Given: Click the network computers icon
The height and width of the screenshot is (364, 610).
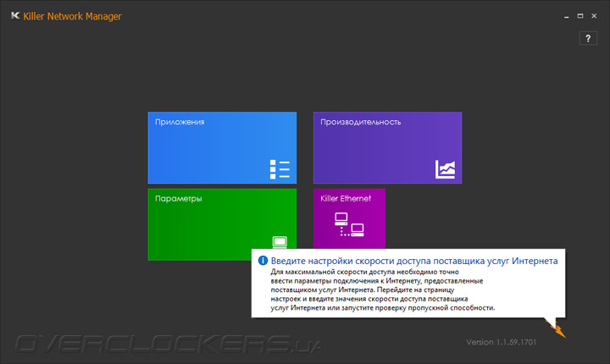Looking at the screenshot, I should pyautogui.click(x=349, y=224).
